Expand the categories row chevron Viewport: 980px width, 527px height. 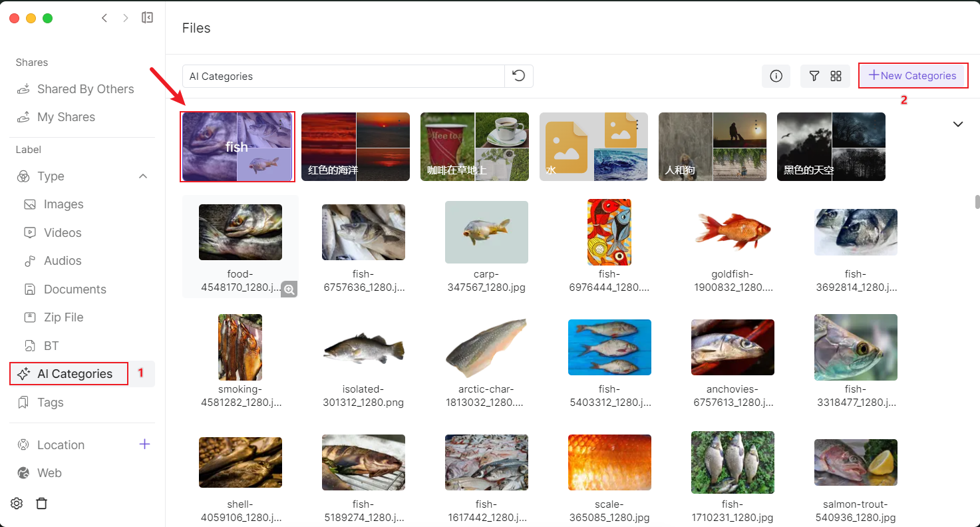(x=958, y=124)
